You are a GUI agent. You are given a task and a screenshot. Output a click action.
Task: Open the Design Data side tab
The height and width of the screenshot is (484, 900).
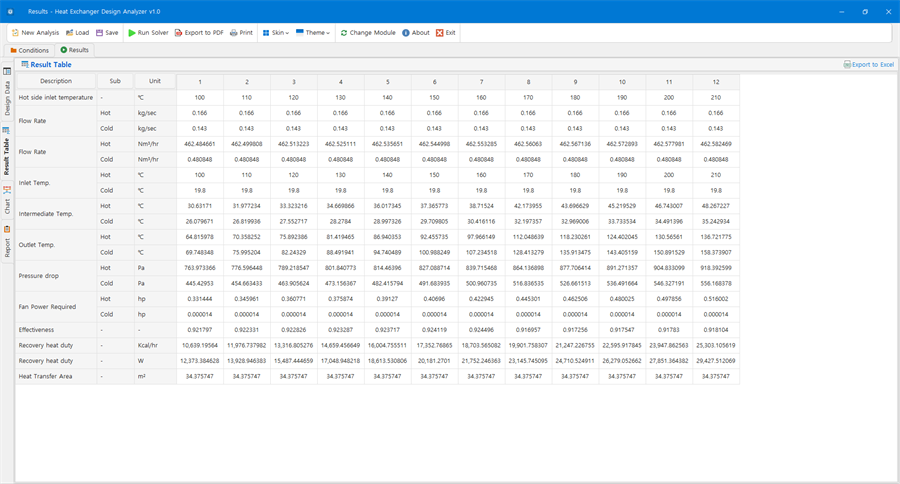7,92
